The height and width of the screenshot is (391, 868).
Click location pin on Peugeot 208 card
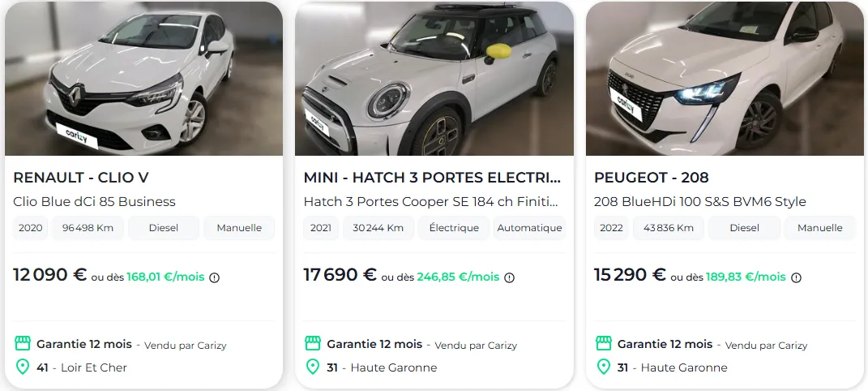[604, 367]
